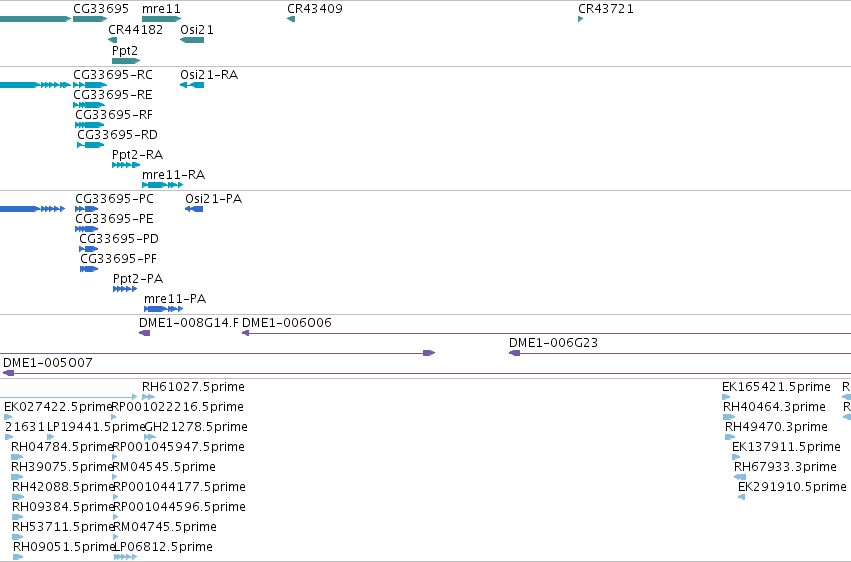
Task: Select the RP001045947.5prime EST feature
Action: 115,457
